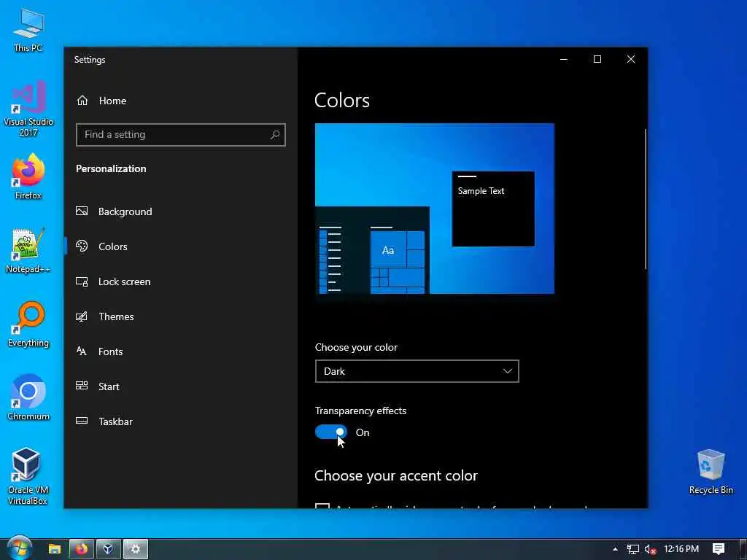Select the Chromium desktop shortcut
747x560 pixels.
coord(28,397)
